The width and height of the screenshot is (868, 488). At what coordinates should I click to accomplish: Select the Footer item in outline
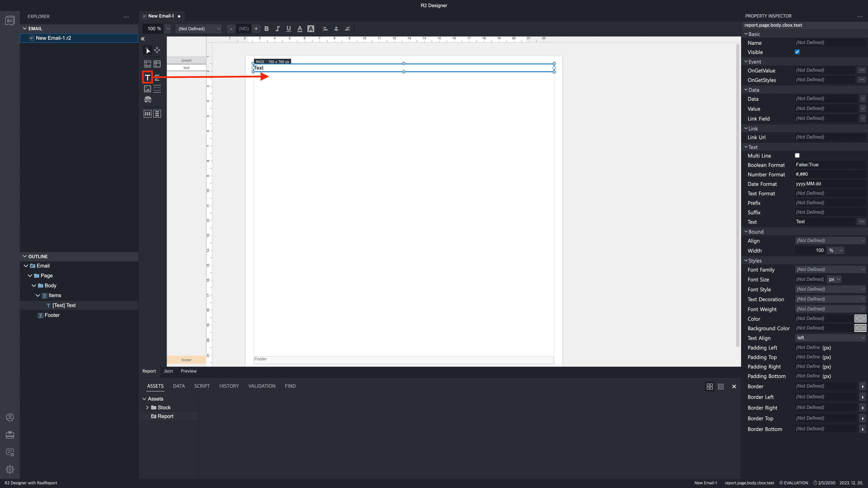click(52, 315)
